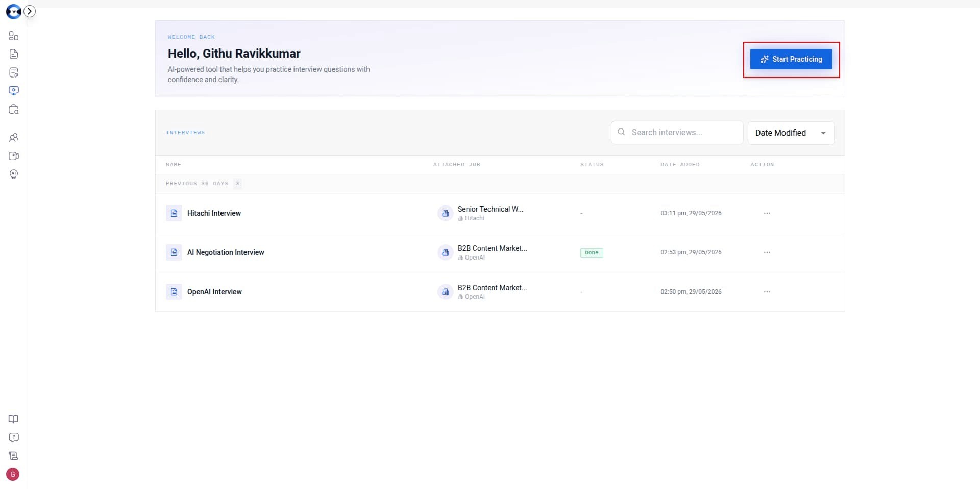Click the Attached Job column header
This screenshot has width=980, height=489.
point(457,165)
